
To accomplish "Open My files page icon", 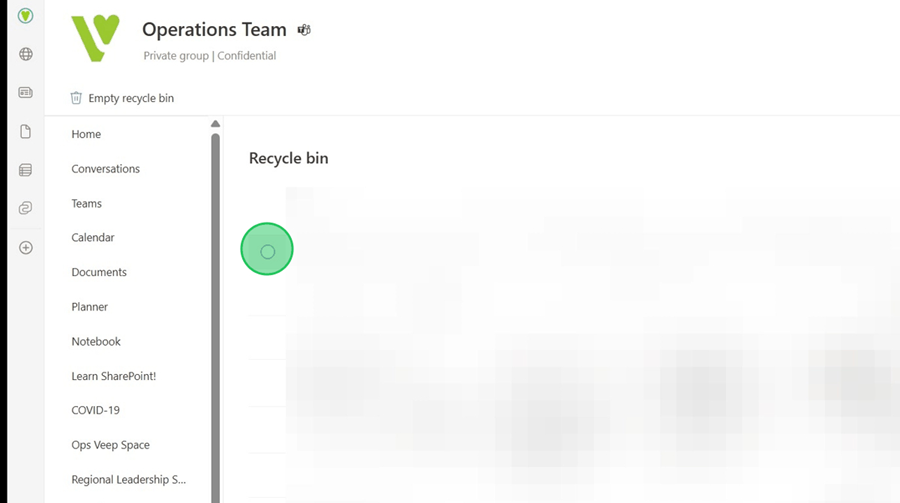I will click(26, 132).
